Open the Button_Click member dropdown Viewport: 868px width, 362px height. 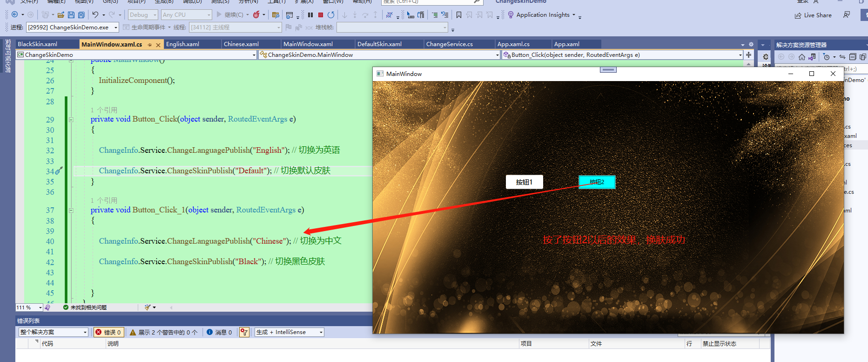pos(623,55)
